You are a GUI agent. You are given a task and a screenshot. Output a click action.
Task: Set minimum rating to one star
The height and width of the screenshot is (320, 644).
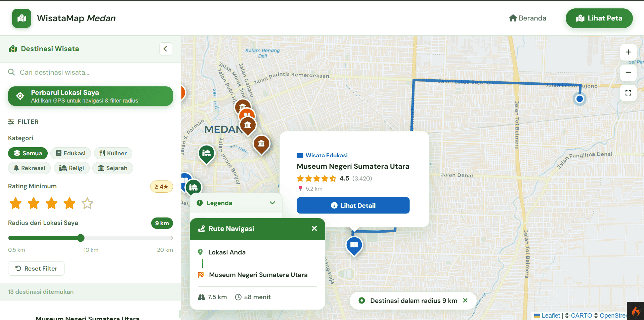click(15, 203)
